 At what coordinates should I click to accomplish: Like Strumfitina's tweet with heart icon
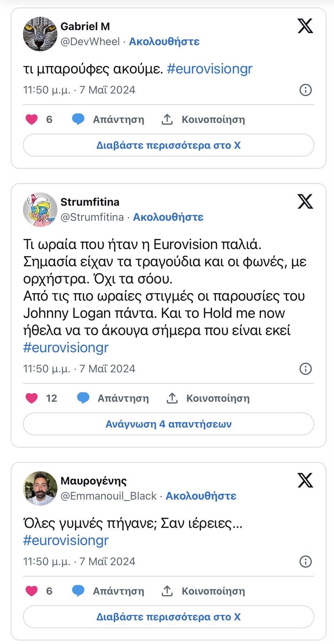coord(32,398)
